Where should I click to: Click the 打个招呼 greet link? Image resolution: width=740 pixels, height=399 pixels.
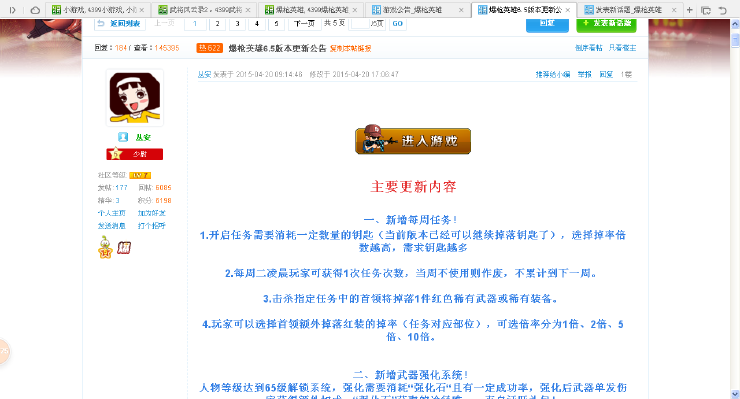(151, 226)
